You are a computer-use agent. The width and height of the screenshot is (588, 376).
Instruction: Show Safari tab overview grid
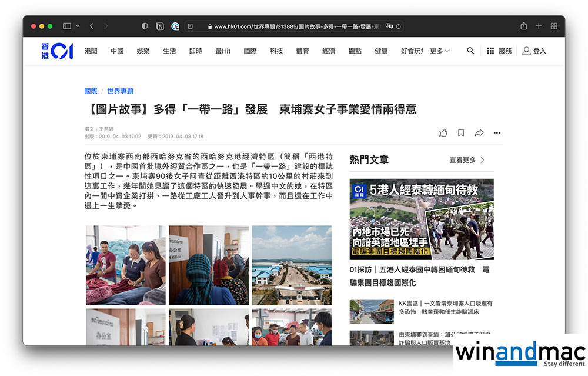click(x=554, y=26)
